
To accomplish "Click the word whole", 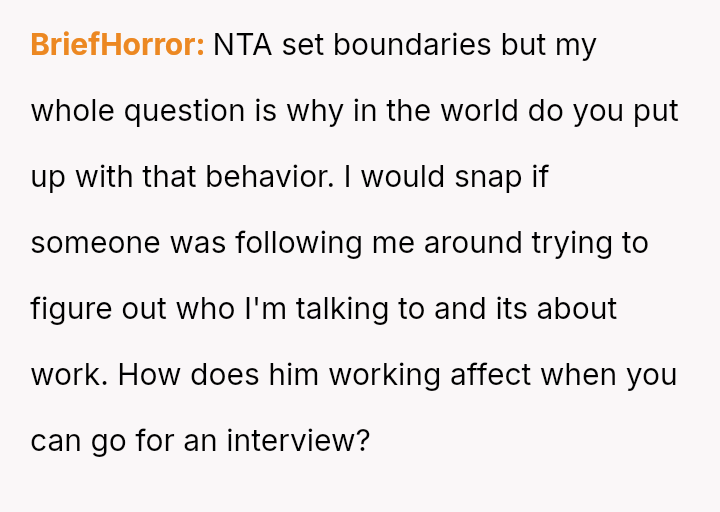I will [x=73, y=111].
